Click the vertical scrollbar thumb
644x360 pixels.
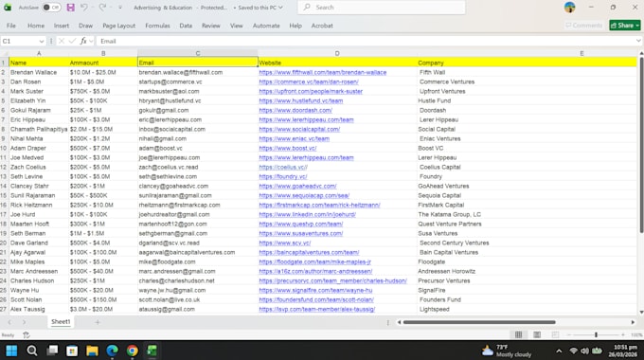[x=641, y=145]
